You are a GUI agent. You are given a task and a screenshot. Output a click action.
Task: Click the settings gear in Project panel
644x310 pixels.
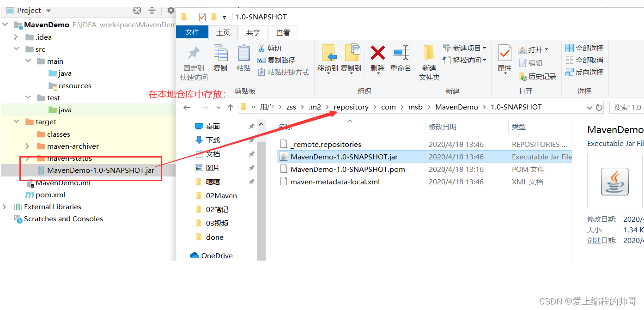click(170, 10)
